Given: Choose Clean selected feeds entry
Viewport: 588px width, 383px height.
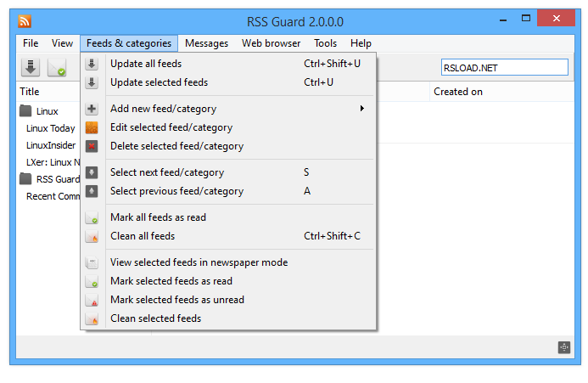Looking at the screenshot, I should (x=228, y=318).
